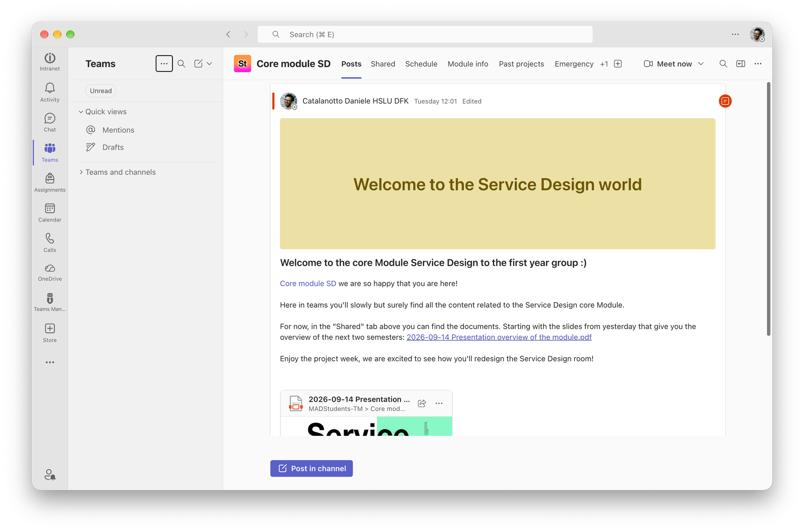Open Assignments from the sidebar

pyautogui.click(x=50, y=183)
